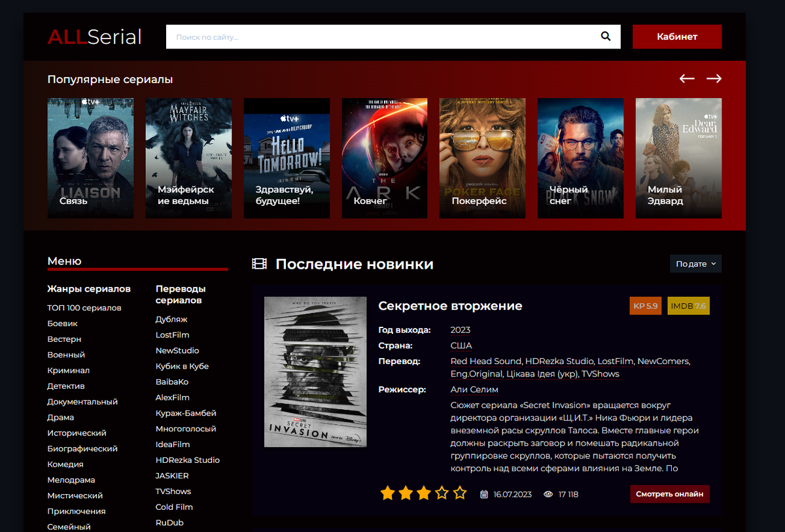Open the Кураж-Бамбей translation link
This screenshot has width=785, height=532.
coord(186,414)
